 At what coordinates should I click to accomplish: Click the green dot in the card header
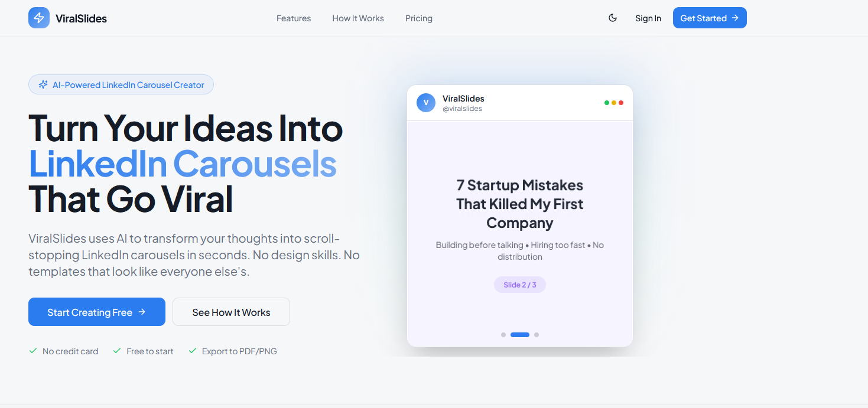[x=607, y=103]
